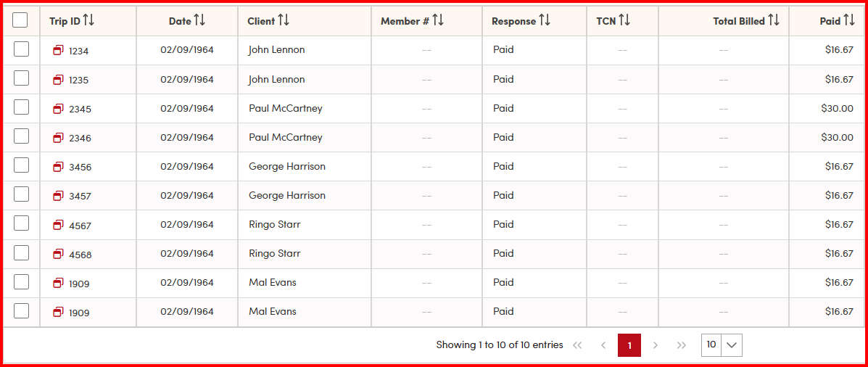Click the copy icon beside trip 3457
The image size is (868, 367).
tap(58, 195)
